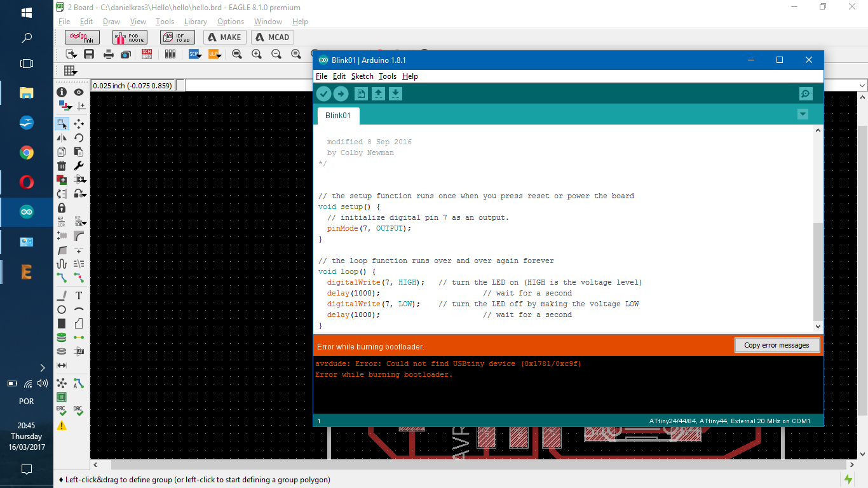Open the Arduino File menu
868x488 pixels.
pos(322,76)
